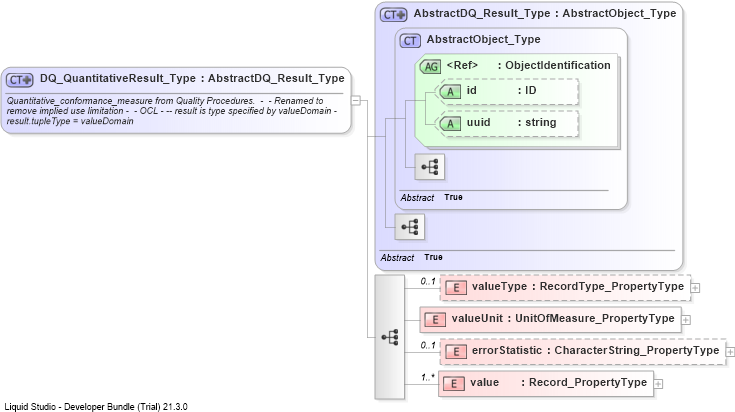Click Abstract True at bottom of AbstractDQ_Result_Type
The image size is (735, 412).
coord(412,258)
